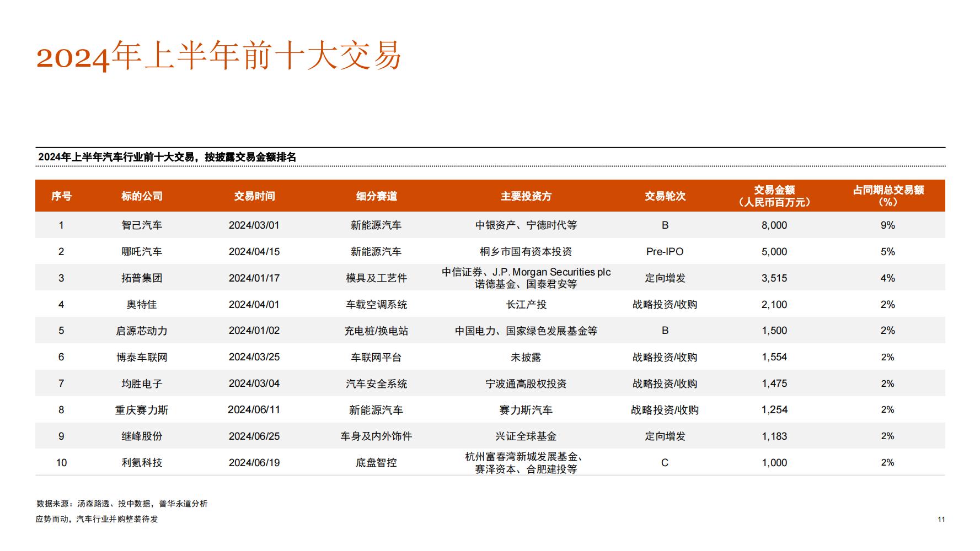Click the date 2024/06/11
Screen dimensions: 980x551
coord(254,410)
